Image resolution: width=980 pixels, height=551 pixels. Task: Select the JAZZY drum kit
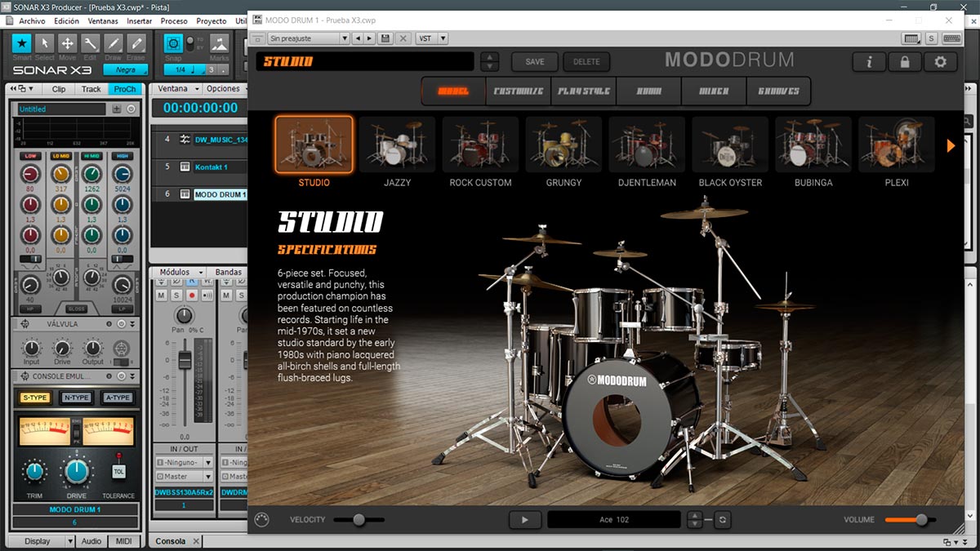pyautogui.click(x=398, y=152)
